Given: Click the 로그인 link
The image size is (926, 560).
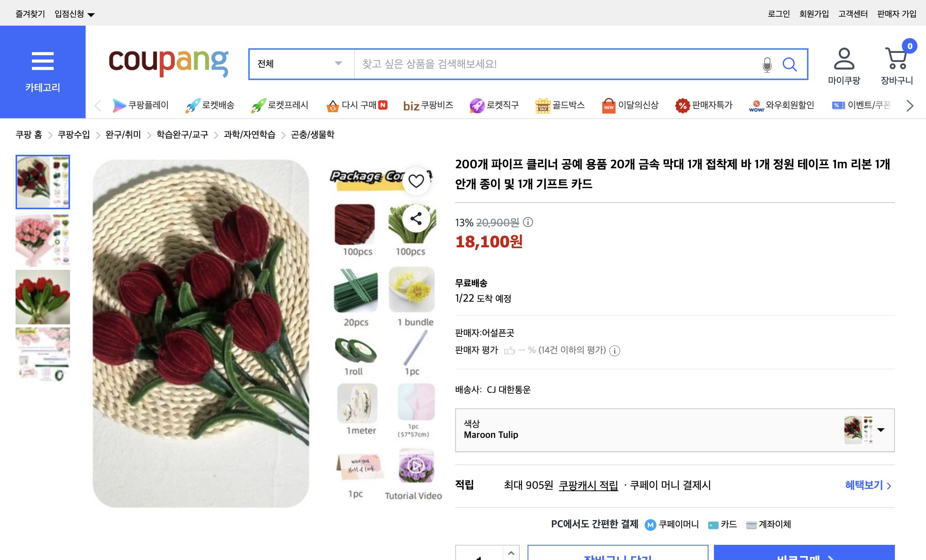Looking at the screenshot, I should 778,13.
